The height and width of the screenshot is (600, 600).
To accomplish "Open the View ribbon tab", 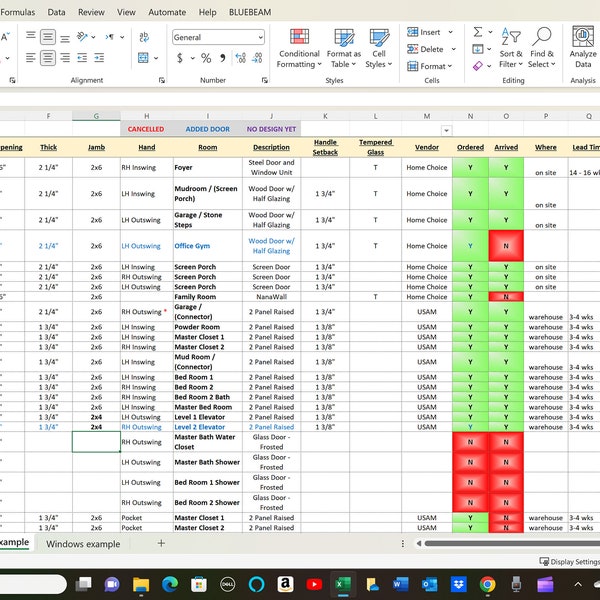I will point(126,12).
